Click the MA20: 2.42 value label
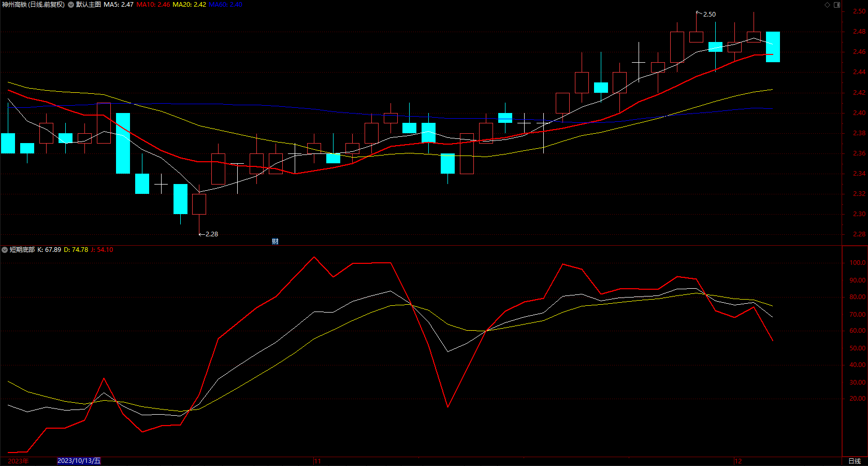 click(189, 5)
